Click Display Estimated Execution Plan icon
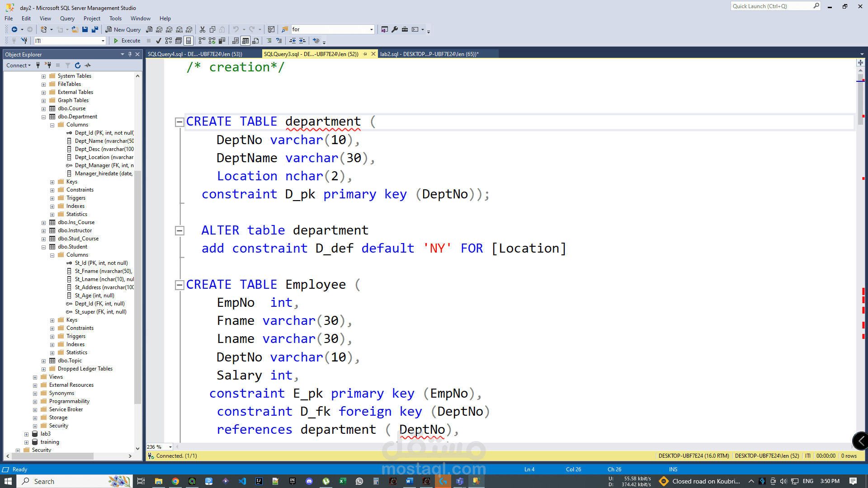Viewport: 868px width, 488px height. 169,41
